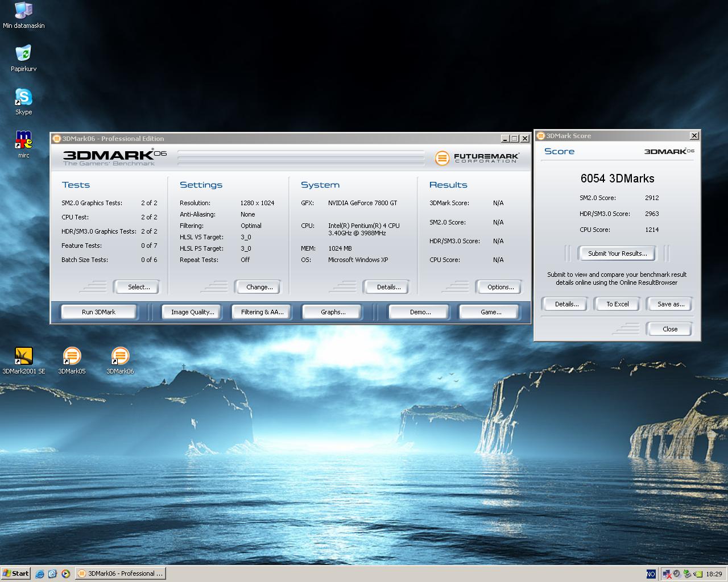Click the 3DMark Score title bar icon
Viewport: 728px width, 582px height.
pyautogui.click(x=540, y=135)
